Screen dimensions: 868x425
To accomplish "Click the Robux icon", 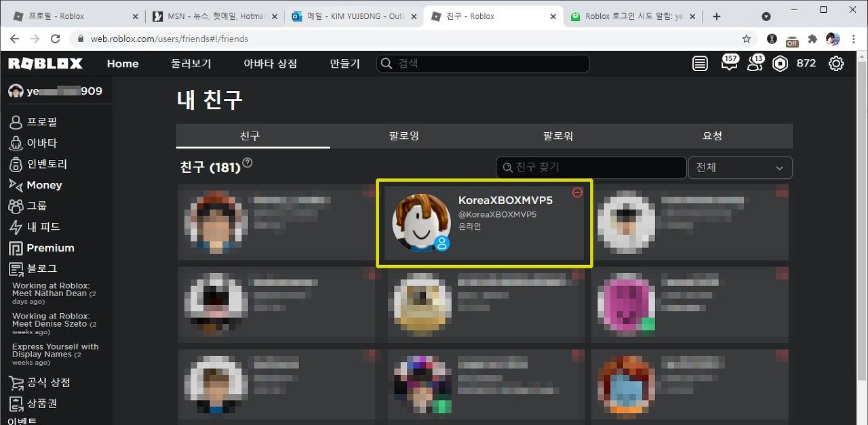I will point(781,64).
